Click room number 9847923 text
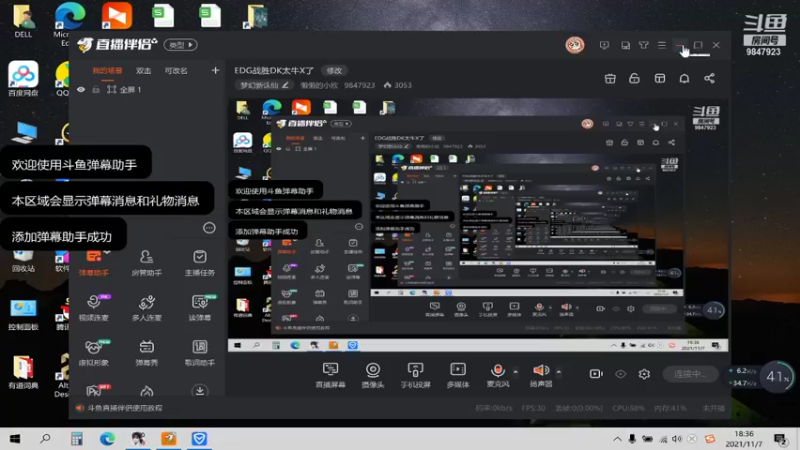The width and height of the screenshot is (800, 450). coord(359,85)
